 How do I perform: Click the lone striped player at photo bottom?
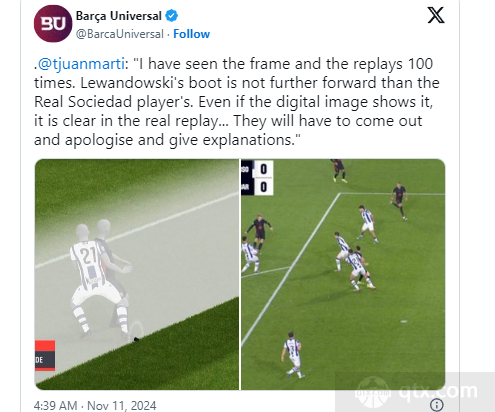[294, 355]
